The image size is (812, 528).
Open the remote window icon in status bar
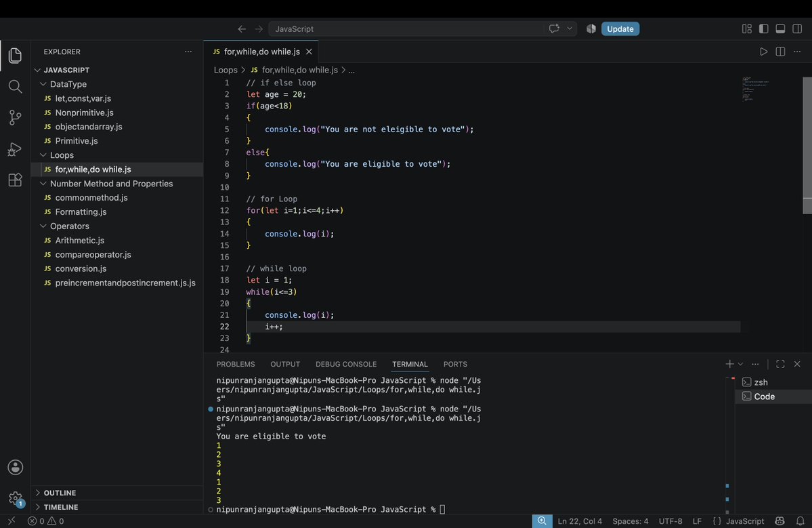click(12, 521)
